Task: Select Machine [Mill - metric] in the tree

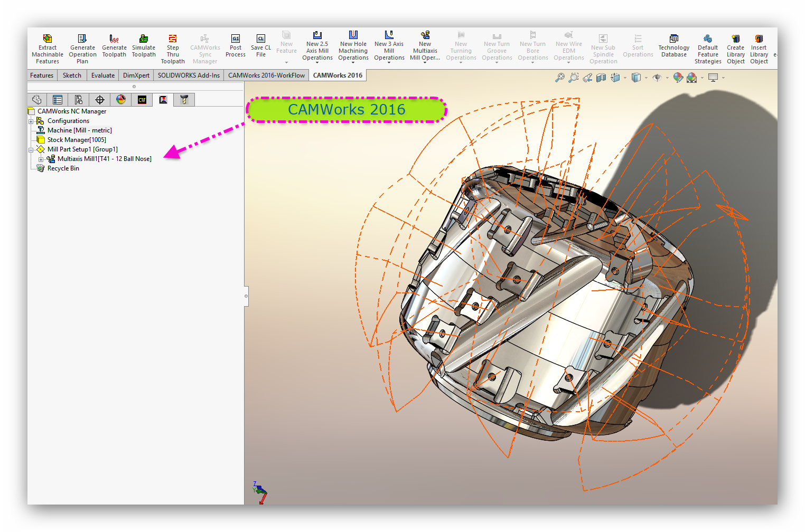Action: coord(79,130)
